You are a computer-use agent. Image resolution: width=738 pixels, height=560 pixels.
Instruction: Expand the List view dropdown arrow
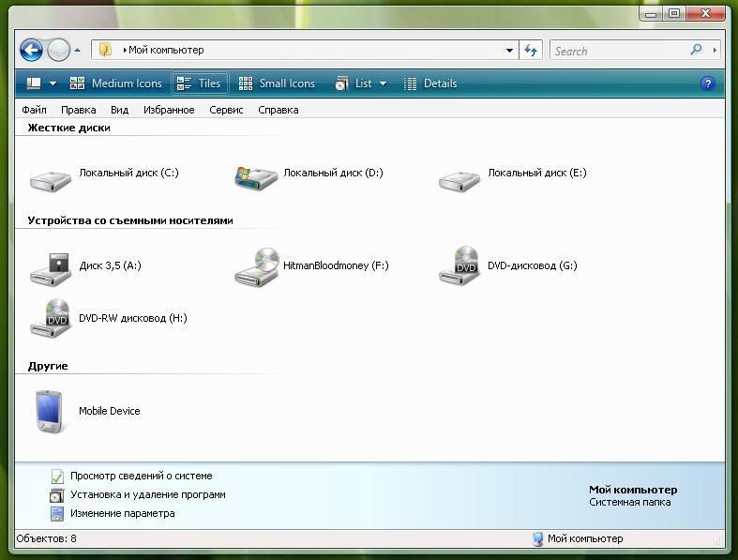point(383,83)
